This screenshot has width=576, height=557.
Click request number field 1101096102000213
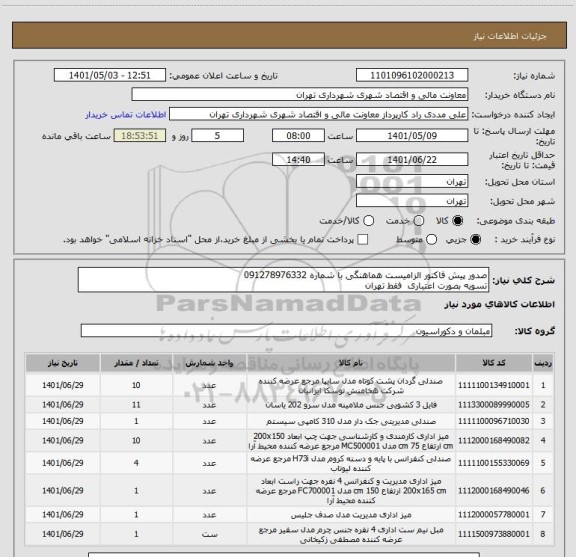[412, 75]
